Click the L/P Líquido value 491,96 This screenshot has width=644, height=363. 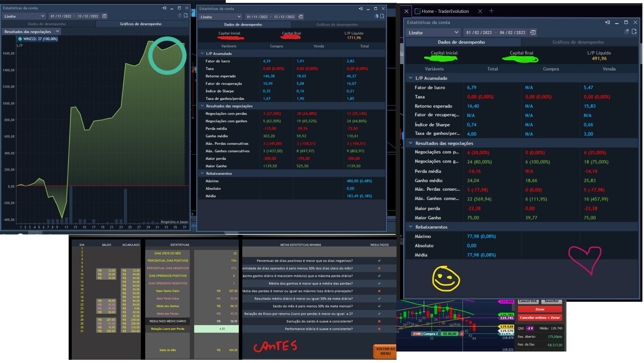click(599, 58)
